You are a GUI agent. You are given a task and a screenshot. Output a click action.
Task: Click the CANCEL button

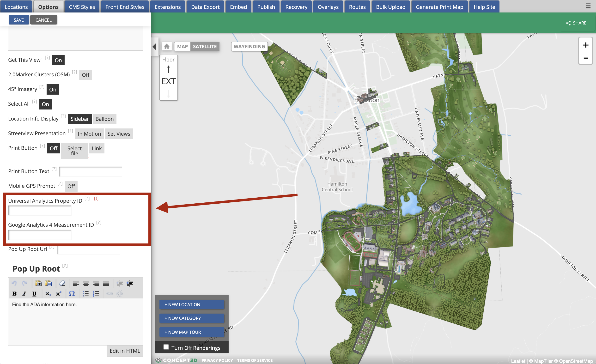pyautogui.click(x=43, y=20)
